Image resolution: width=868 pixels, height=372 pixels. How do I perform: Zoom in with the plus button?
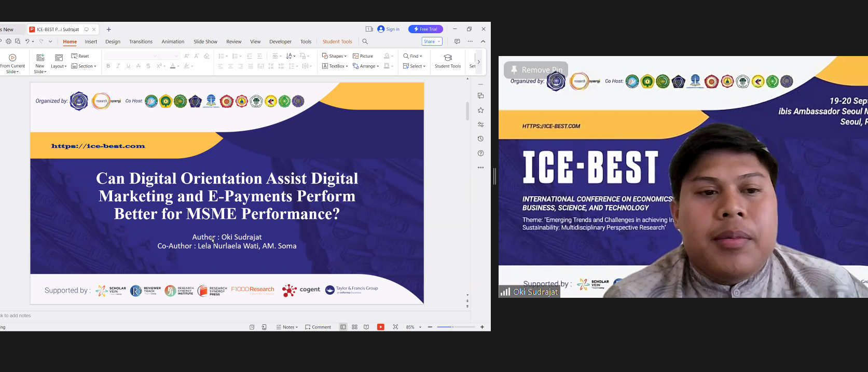pyautogui.click(x=482, y=327)
